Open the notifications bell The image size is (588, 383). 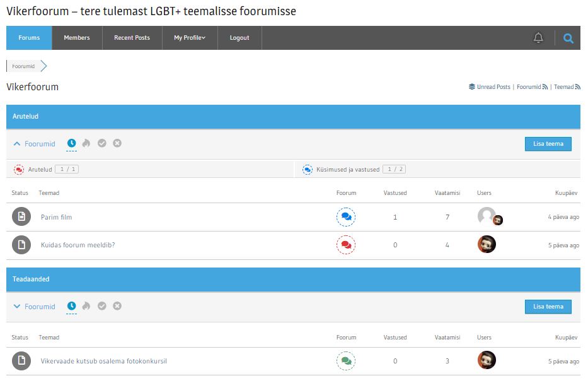pos(538,38)
